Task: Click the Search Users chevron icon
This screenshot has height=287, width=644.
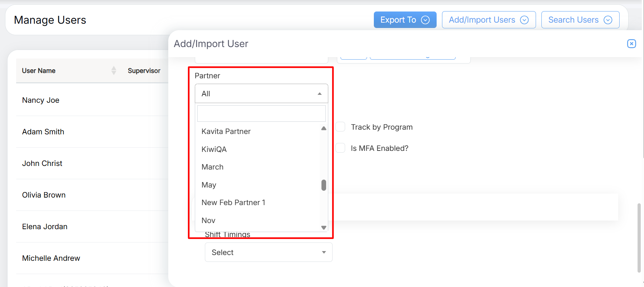Action: coord(608,20)
